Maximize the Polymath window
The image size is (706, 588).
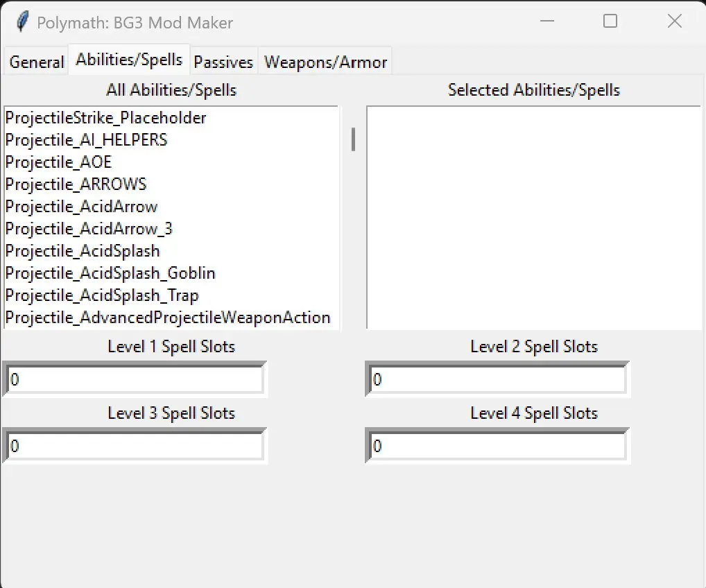tap(610, 21)
